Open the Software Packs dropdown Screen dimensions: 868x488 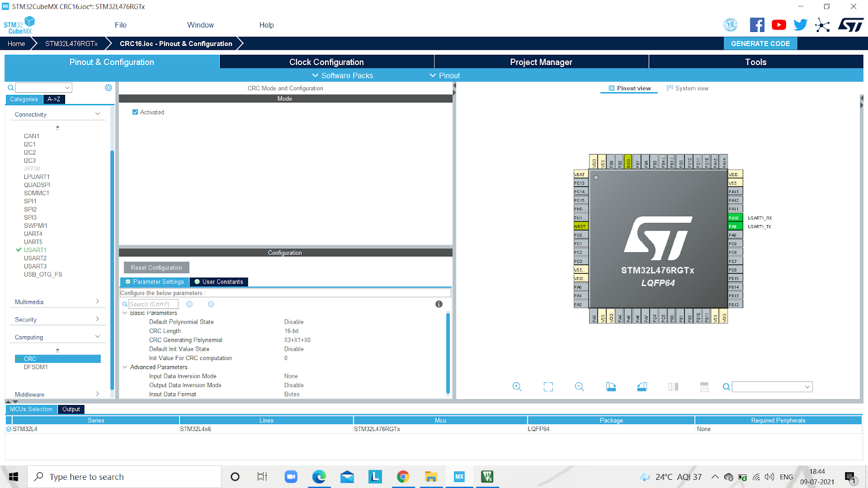(342, 75)
